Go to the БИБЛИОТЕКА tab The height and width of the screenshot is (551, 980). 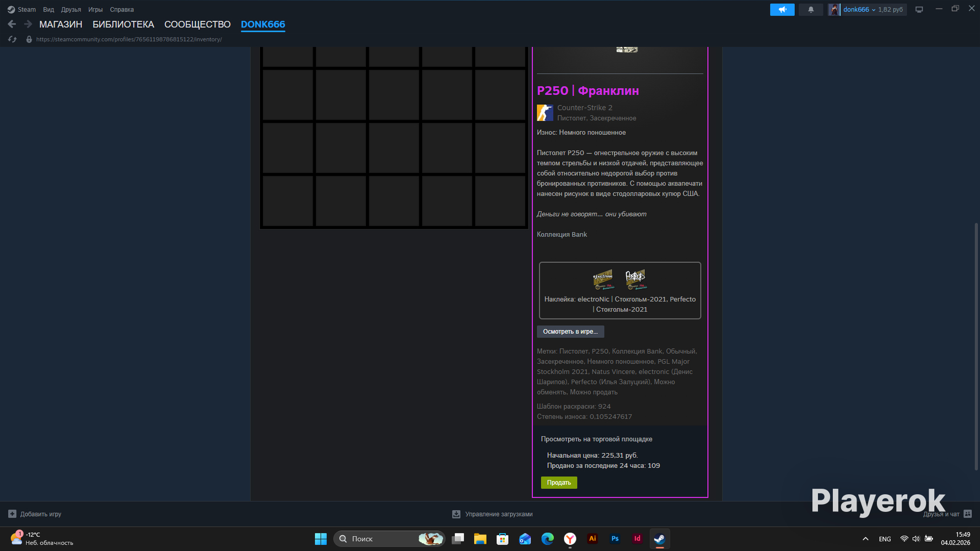pos(123,24)
